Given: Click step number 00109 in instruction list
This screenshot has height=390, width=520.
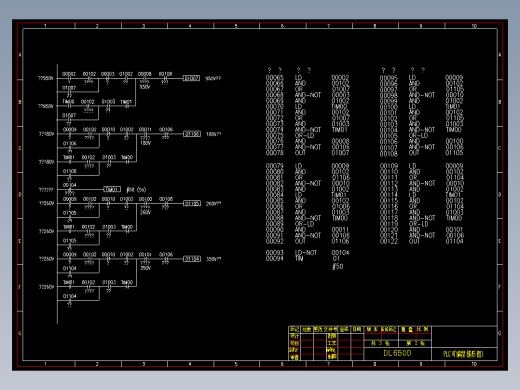Looking at the screenshot, I should [388, 166].
